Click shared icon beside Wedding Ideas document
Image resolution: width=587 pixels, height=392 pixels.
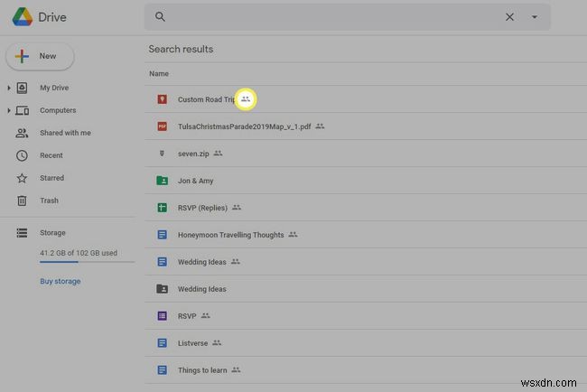pos(236,262)
